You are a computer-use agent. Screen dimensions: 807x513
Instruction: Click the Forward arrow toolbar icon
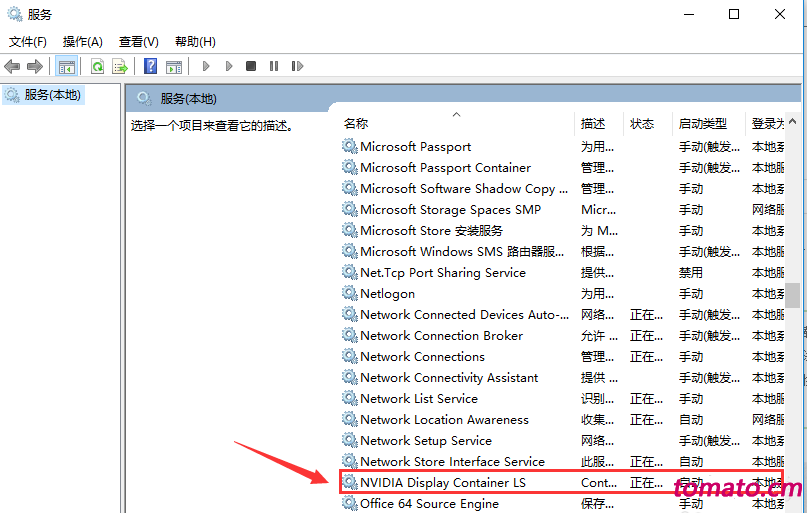coord(34,66)
